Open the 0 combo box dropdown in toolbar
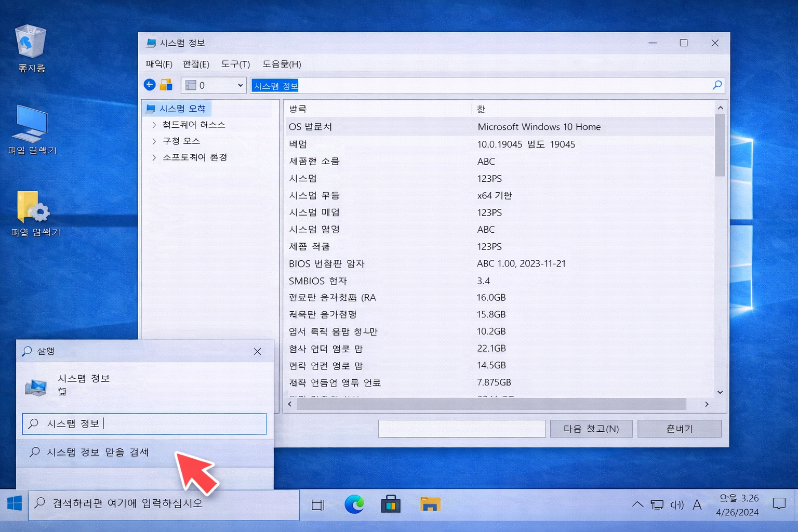 (214, 85)
